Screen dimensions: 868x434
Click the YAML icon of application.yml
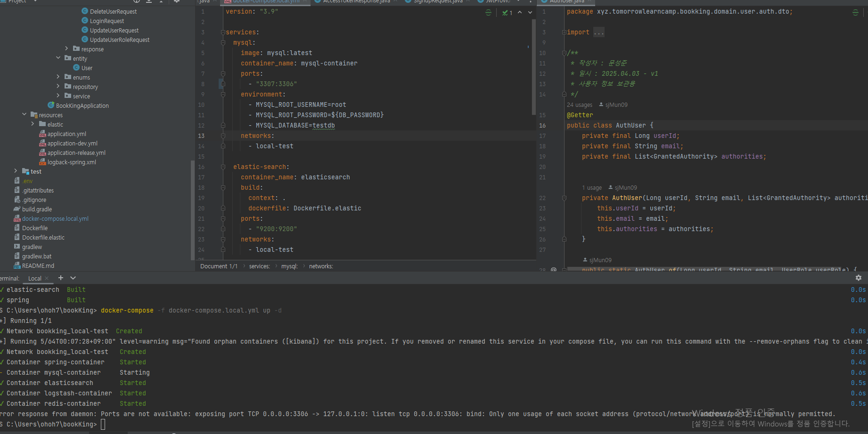pos(42,134)
